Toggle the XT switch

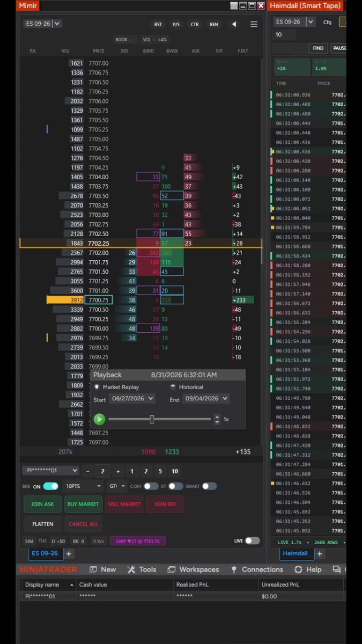[x=175, y=486]
